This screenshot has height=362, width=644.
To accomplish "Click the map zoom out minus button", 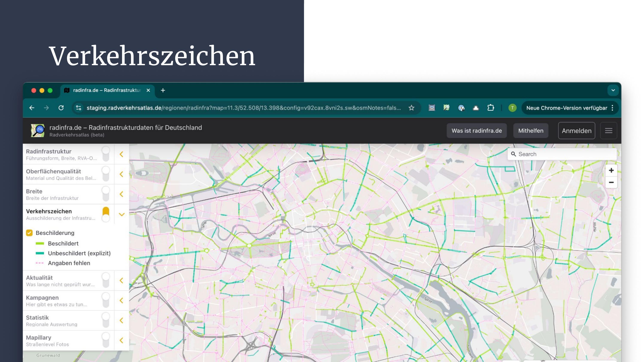I will point(611,182).
